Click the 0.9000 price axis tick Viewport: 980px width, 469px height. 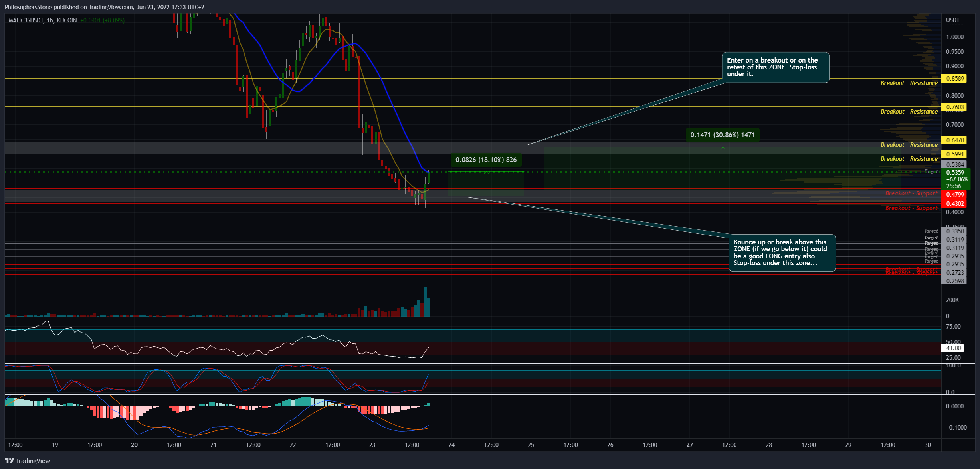point(955,66)
